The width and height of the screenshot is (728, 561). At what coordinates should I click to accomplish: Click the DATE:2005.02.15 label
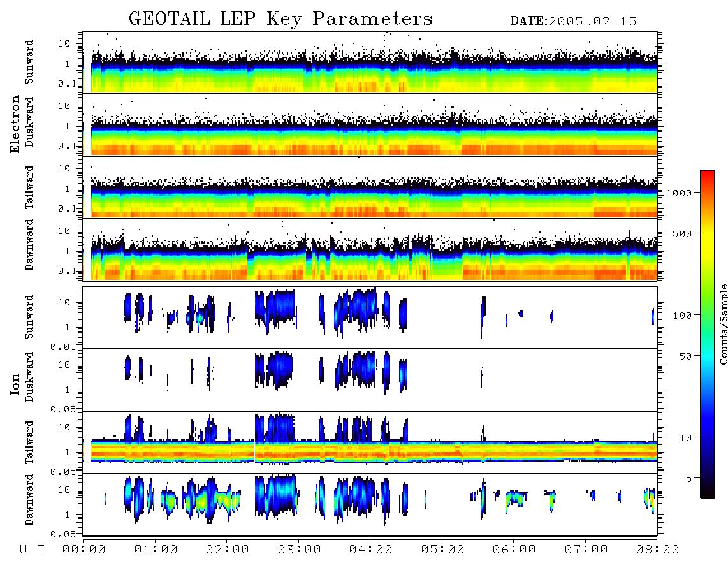tap(573, 22)
